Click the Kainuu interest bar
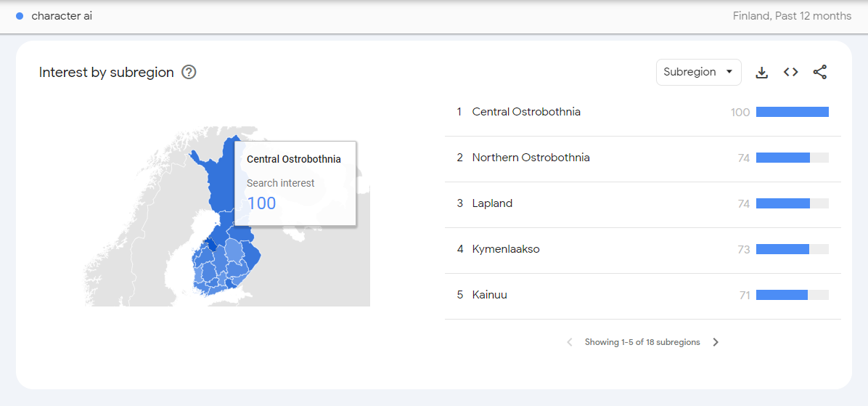The height and width of the screenshot is (406, 868). tap(782, 295)
